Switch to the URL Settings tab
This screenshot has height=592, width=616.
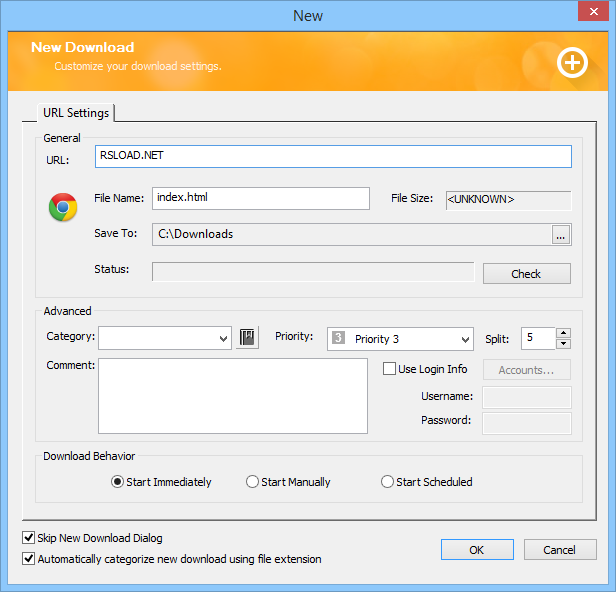(76, 113)
